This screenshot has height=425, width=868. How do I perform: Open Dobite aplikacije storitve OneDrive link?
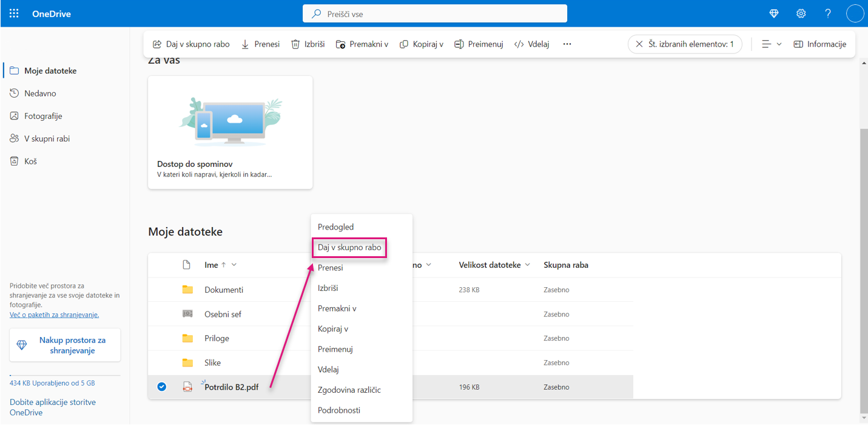click(53, 407)
